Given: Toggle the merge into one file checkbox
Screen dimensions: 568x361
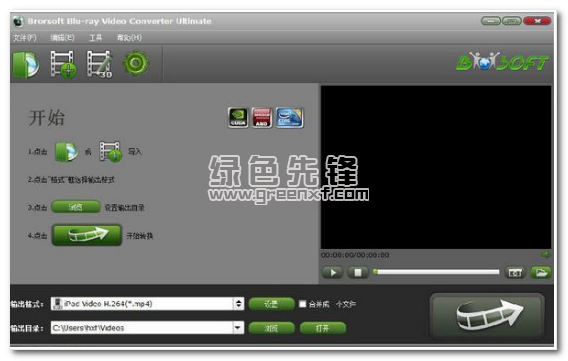Looking at the screenshot, I should coord(302,304).
